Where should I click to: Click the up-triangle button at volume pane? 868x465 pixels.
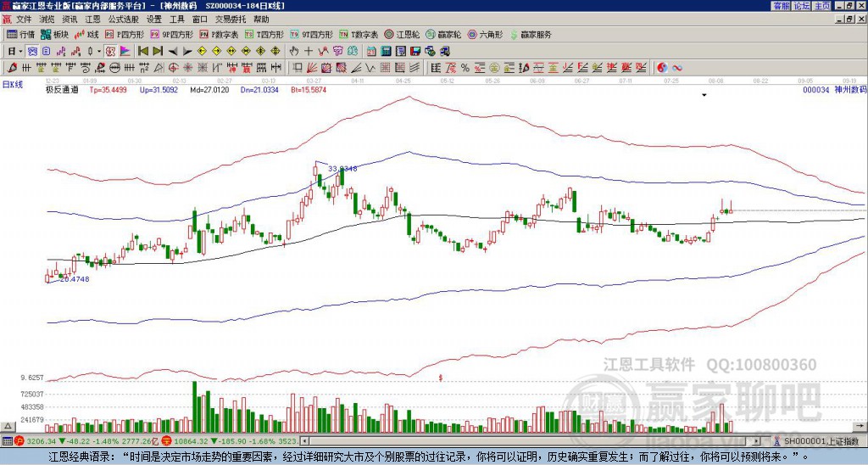coord(7,426)
